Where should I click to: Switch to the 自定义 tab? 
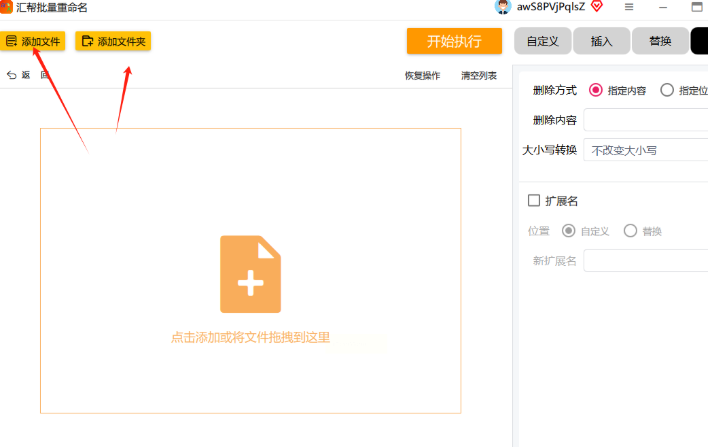(542, 41)
